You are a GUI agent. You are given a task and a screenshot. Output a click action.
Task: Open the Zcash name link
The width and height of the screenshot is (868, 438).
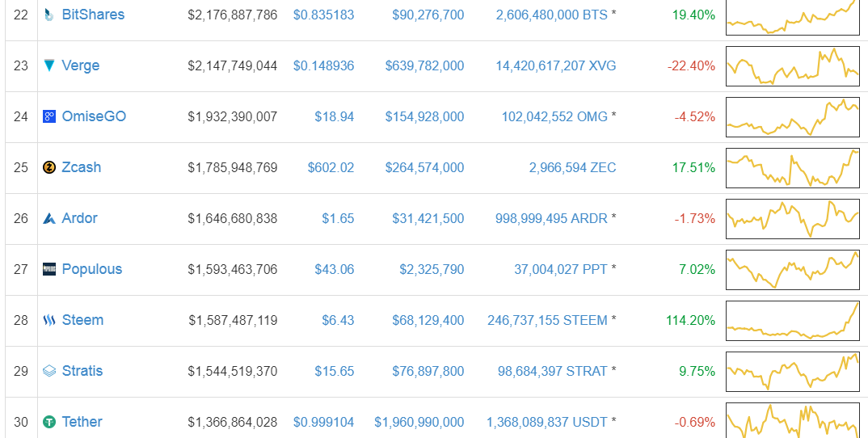coord(82,167)
